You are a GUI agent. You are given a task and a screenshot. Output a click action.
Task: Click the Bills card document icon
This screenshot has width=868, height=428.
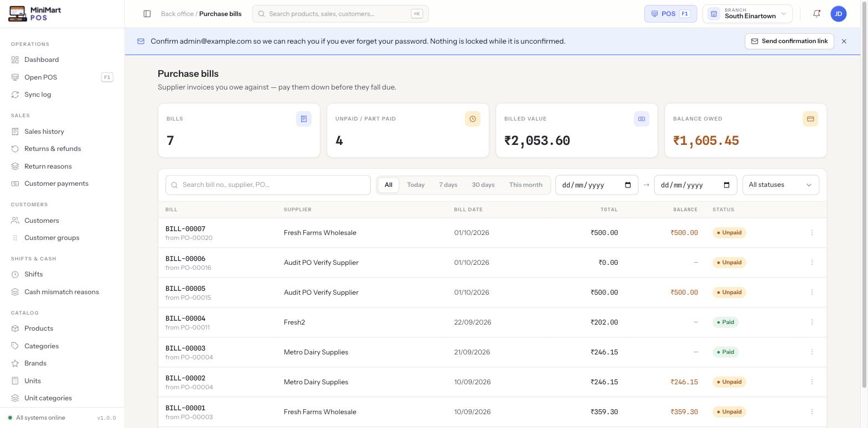[x=304, y=119]
